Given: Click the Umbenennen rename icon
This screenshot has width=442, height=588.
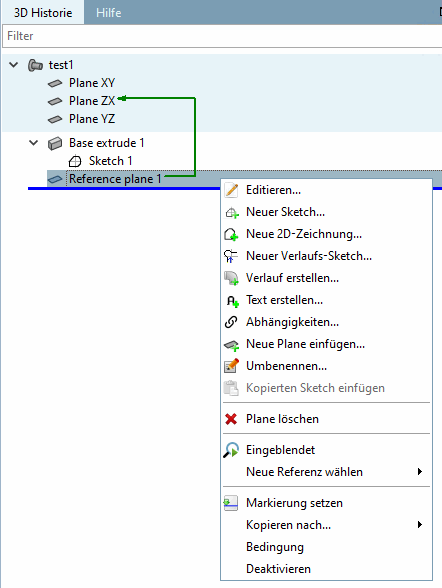Looking at the screenshot, I should (x=231, y=366).
